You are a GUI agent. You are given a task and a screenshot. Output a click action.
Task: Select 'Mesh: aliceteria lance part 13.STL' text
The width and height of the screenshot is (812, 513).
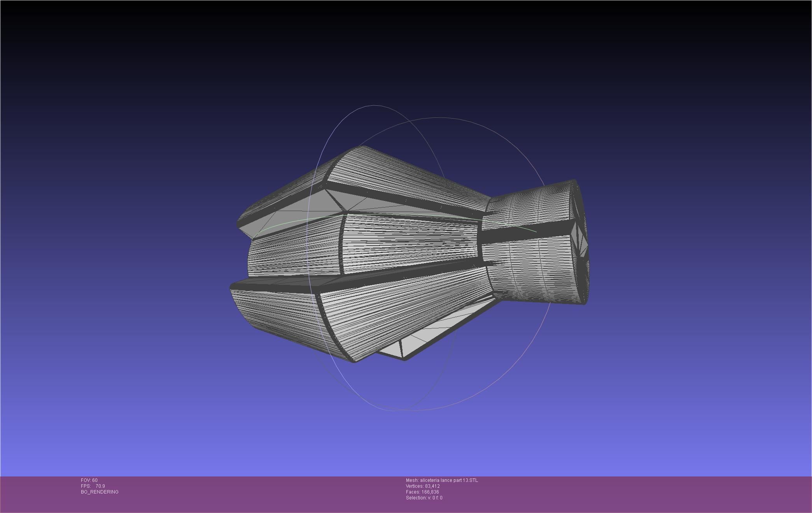442,480
